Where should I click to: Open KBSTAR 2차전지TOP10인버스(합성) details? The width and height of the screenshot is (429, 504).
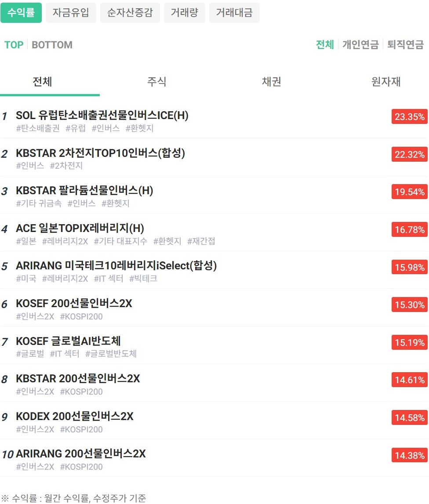[x=100, y=153]
